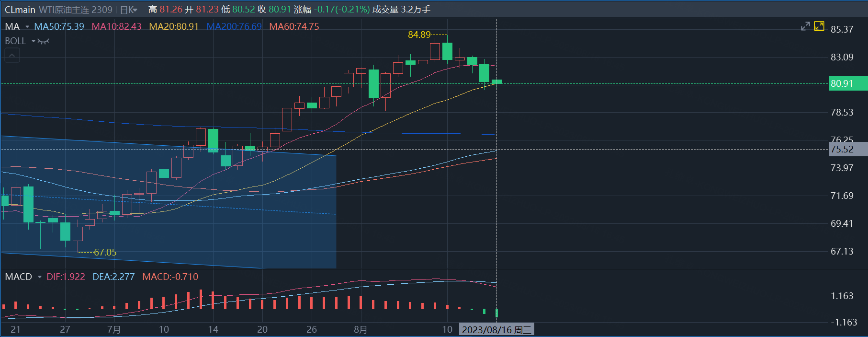This screenshot has height=337, width=868.
Task: Toggle BOLL indicator visibility eye icon
Action: tap(44, 41)
